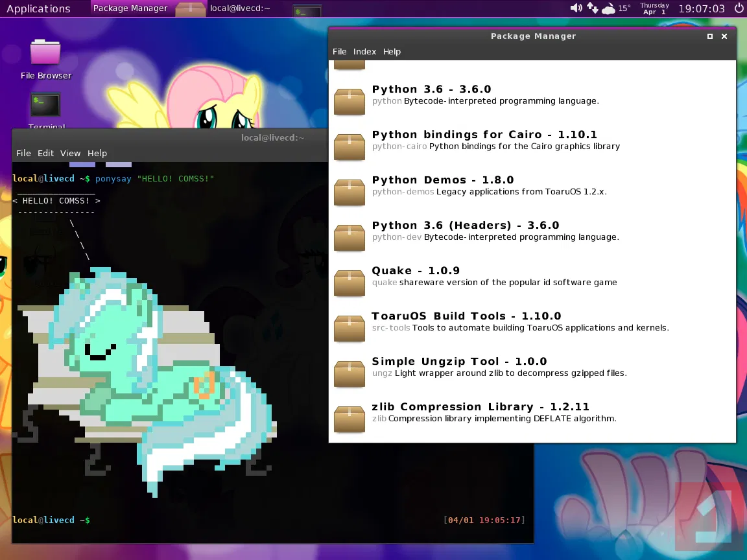The image size is (747, 560).
Task: Click the Python 3.6 package box icon
Action: pyautogui.click(x=350, y=101)
